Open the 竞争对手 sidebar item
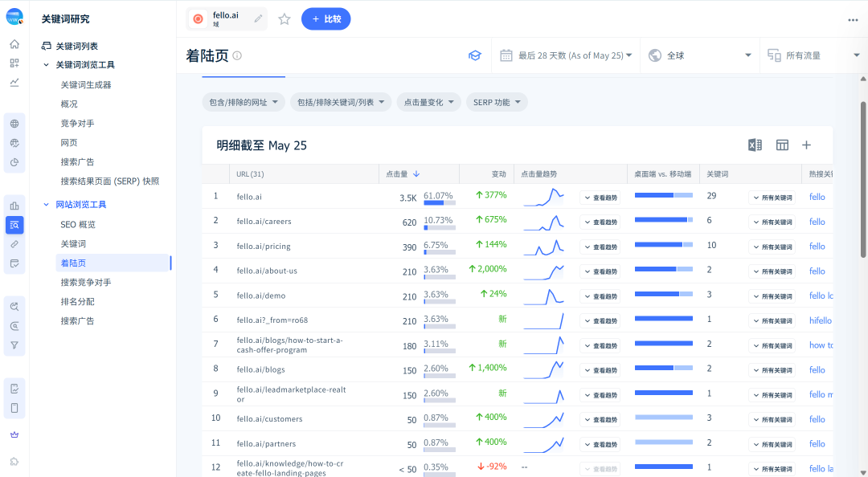Screen dimensions: 868x477 [77, 124]
